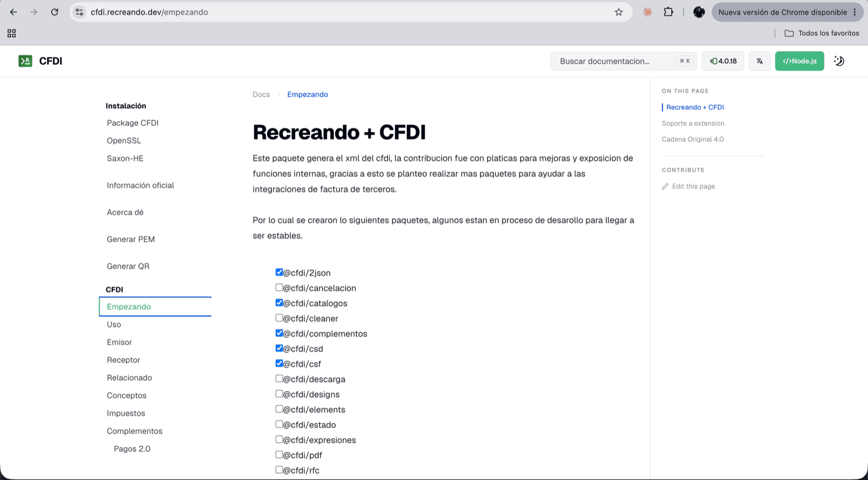Select Uso in the sidebar
This screenshot has width=868, height=480.
pos(114,324)
